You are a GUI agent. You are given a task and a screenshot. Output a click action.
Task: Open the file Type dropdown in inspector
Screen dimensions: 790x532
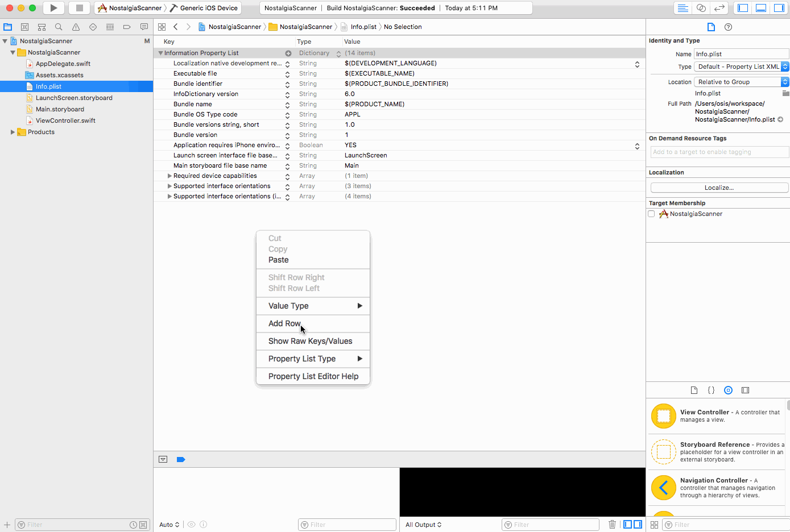pyautogui.click(x=742, y=66)
